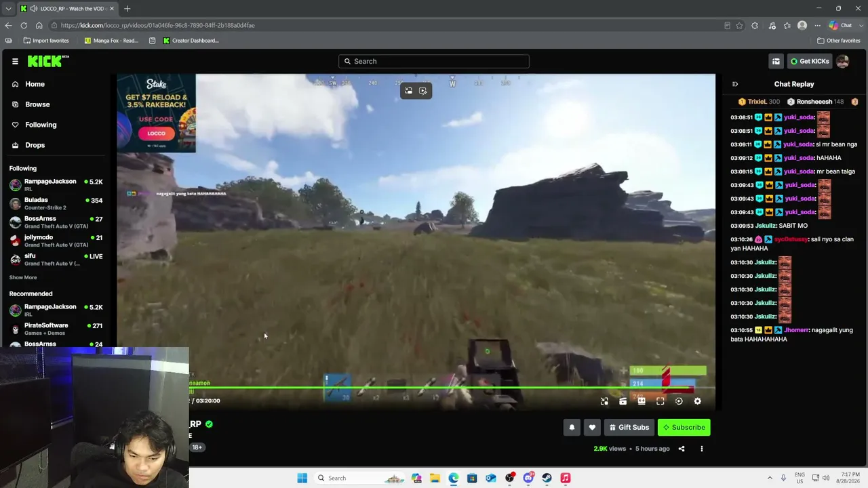Open taskbar clock and date
The width and height of the screenshot is (868, 488).
(x=848, y=478)
